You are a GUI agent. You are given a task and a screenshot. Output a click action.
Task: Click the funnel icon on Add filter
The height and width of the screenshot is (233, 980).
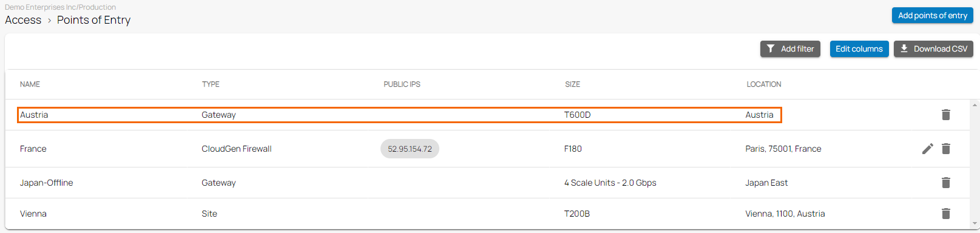(x=771, y=49)
